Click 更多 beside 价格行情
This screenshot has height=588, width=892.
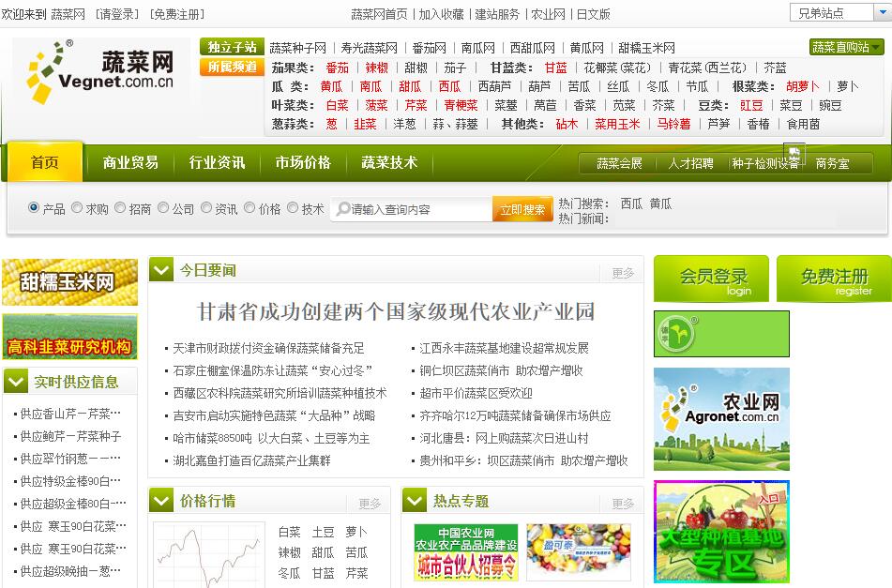[x=370, y=504]
